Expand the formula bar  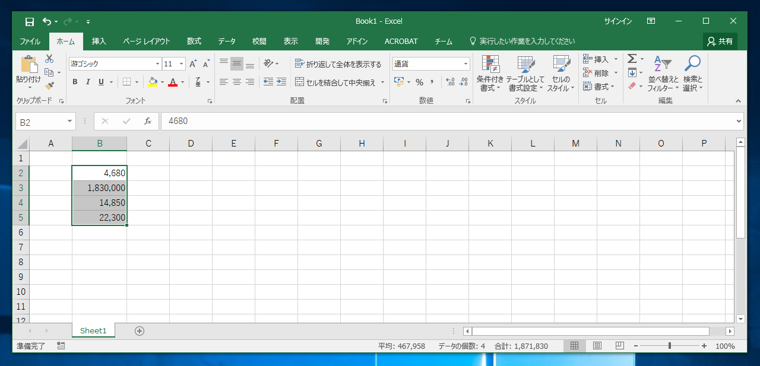(739, 121)
